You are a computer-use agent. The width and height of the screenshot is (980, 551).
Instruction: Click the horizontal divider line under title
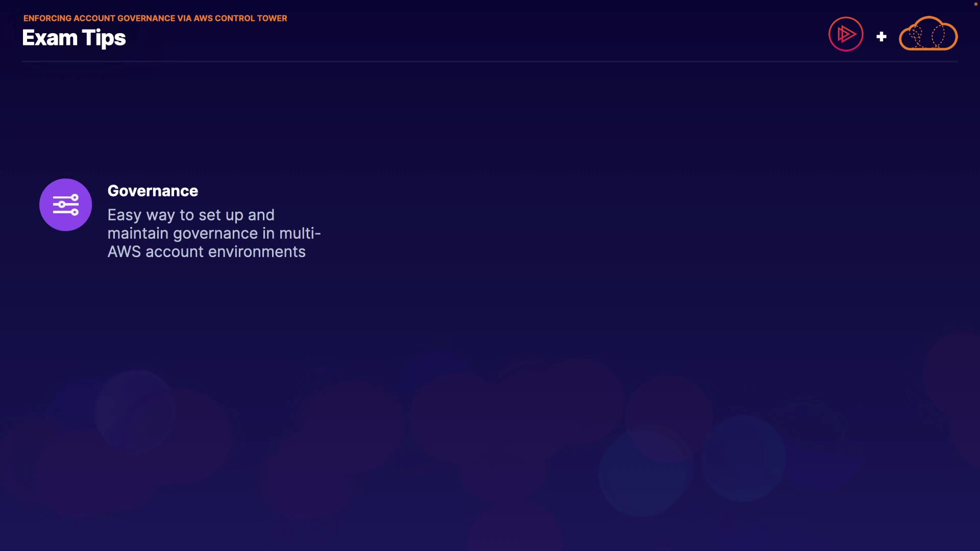coord(489,62)
